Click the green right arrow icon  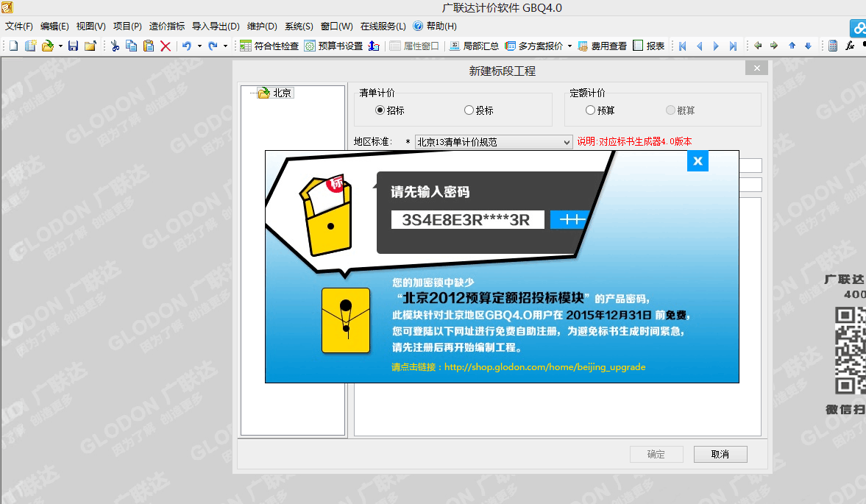click(774, 46)
